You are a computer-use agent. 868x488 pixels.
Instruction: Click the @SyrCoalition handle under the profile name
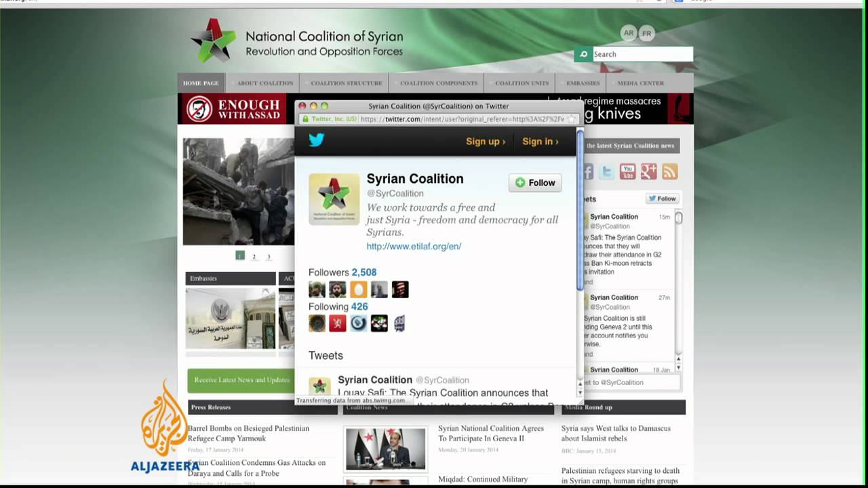click(x=395, y=193)
